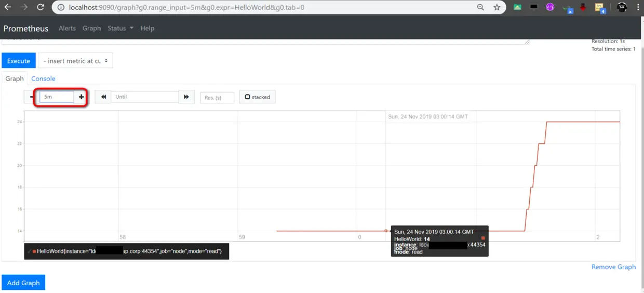
Task: Click the expression textarea resize handle
Action: (528, 42)
